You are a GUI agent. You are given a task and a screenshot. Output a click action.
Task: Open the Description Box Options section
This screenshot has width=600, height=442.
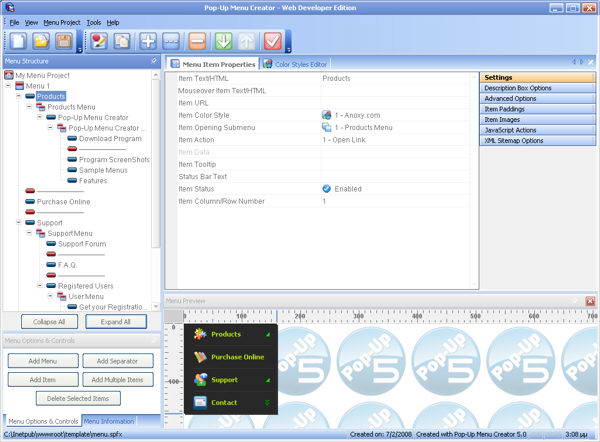tap(538, 88)
